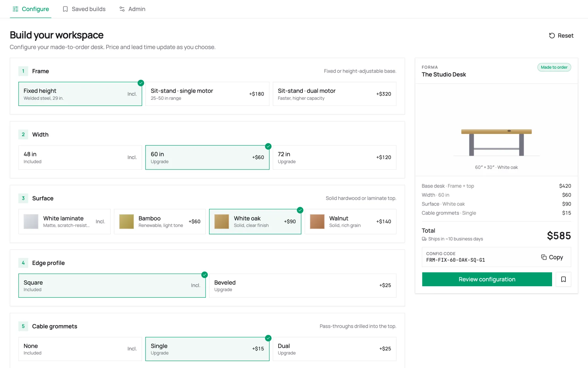Select 72 in width option

pos(335,157)
